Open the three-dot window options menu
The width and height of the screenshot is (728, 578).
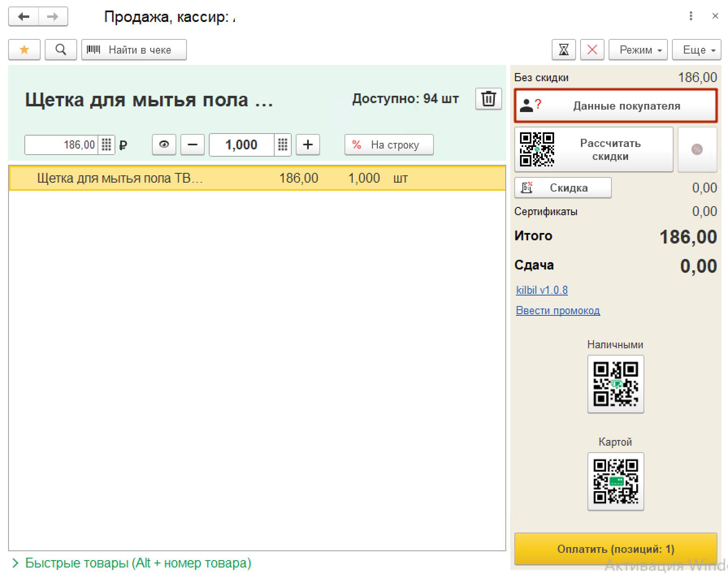tap(691, 16)
